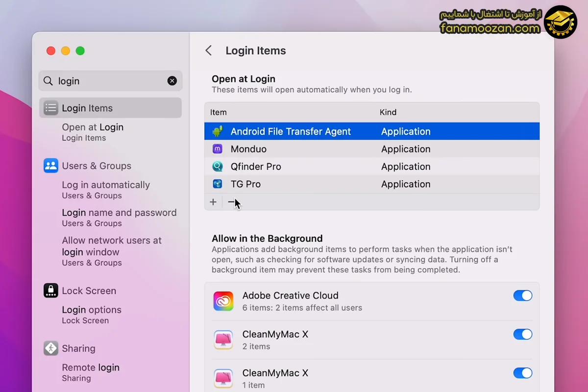The width and height of the screenshot is (588, 392).
Task: Open the 'Open at Login' search result
Action: coord(93,132)
